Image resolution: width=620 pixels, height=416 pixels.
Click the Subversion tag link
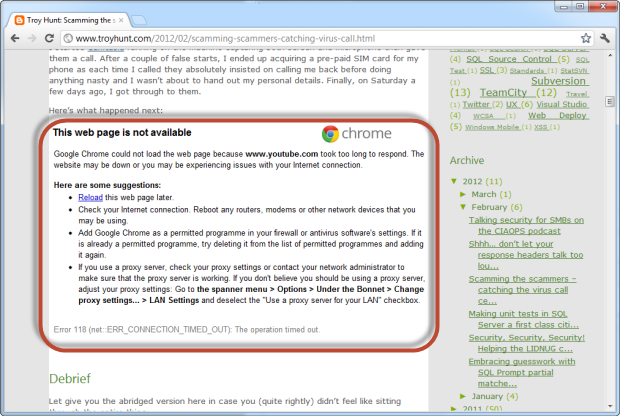coord(560,81)
